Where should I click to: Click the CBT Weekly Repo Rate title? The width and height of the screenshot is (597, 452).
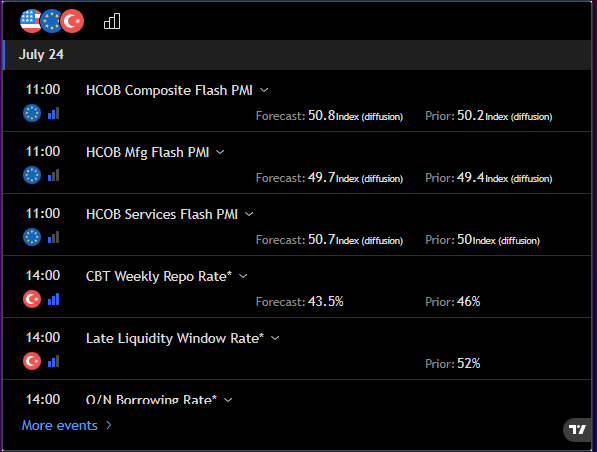[159, 276]
